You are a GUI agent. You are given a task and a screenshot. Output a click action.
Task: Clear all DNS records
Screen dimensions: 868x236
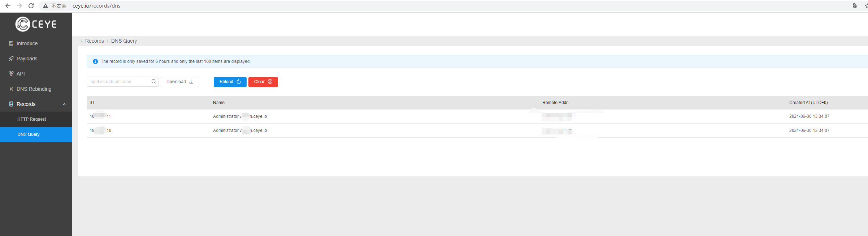point(263,82)
